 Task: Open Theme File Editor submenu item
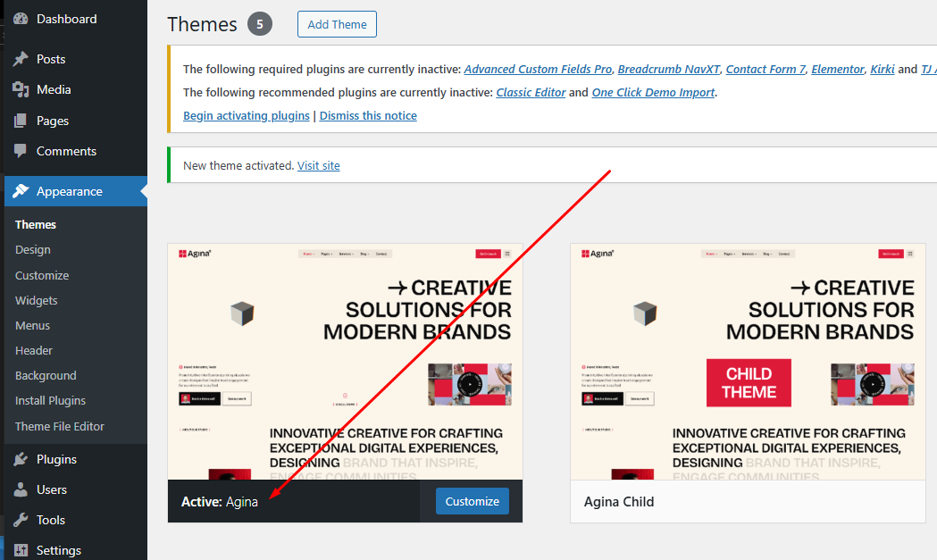pyautogui.click(x=60, y=426)
